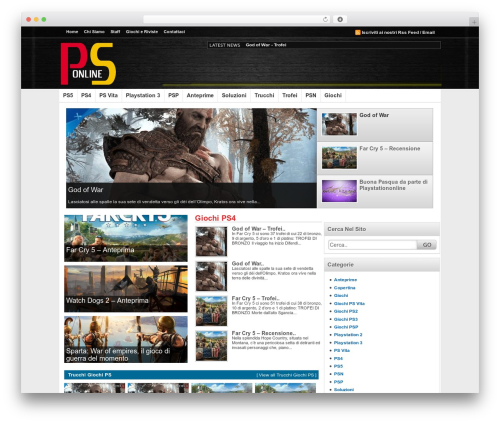Open the Far Cry 5 – Anteprima banner
The width and height of the screenshot is (500, 423).
tap(126, 238)
